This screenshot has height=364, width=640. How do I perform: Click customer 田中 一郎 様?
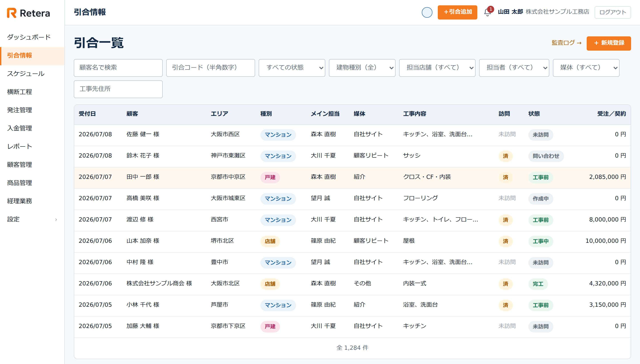[143, 177]
